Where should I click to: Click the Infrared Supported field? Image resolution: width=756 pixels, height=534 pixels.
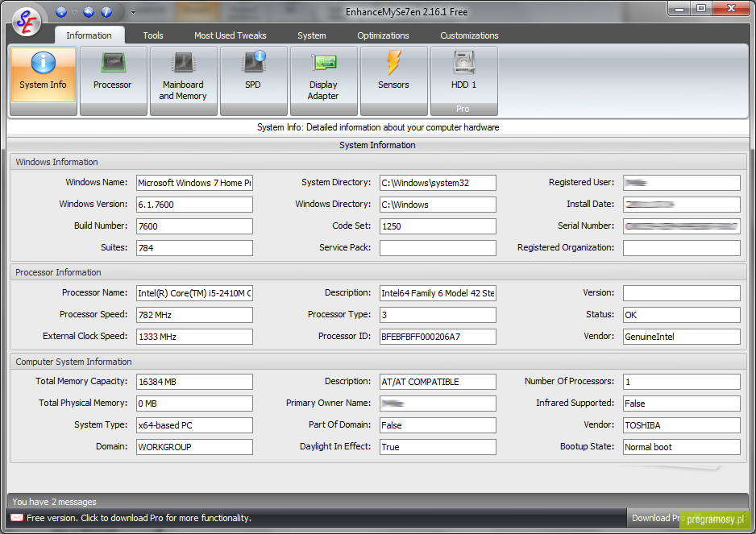click(x=682, y=404)
